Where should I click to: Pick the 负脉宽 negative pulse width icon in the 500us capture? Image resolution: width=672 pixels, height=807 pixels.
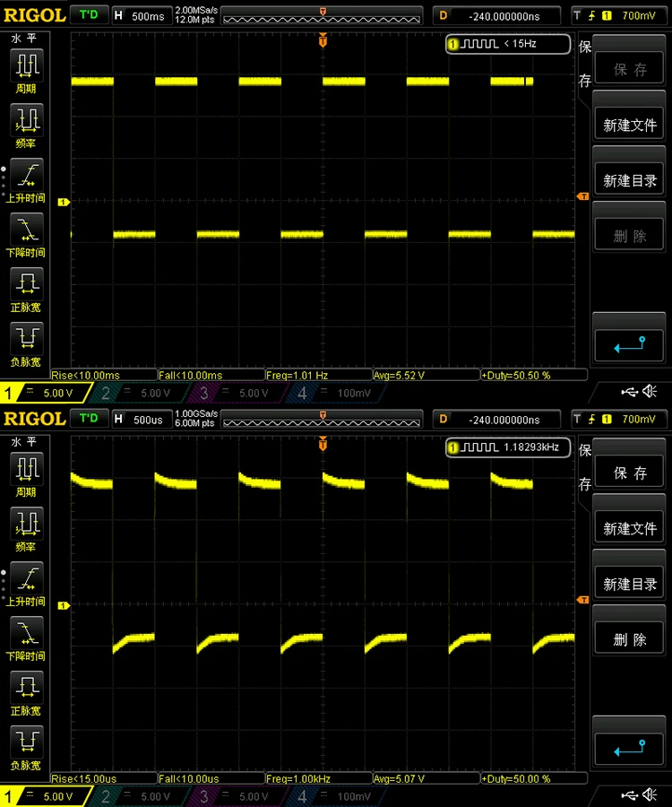pyautogui.click(x=27, y=742)
